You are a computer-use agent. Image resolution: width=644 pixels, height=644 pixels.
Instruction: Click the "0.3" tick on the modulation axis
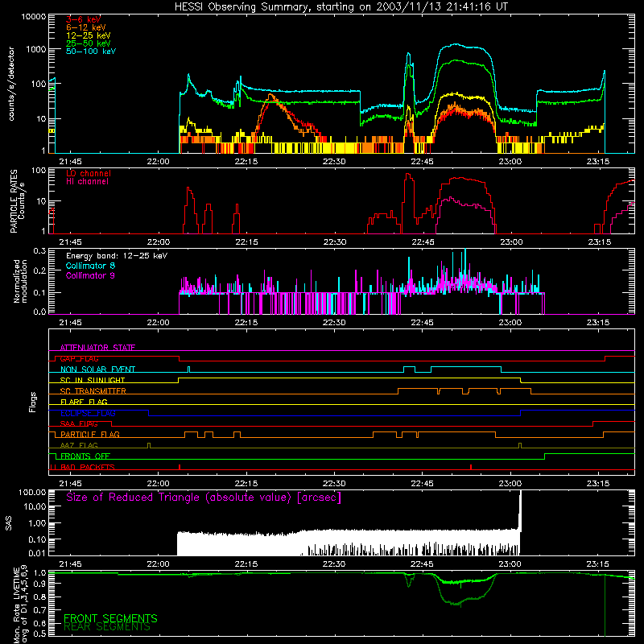point(39,250)
